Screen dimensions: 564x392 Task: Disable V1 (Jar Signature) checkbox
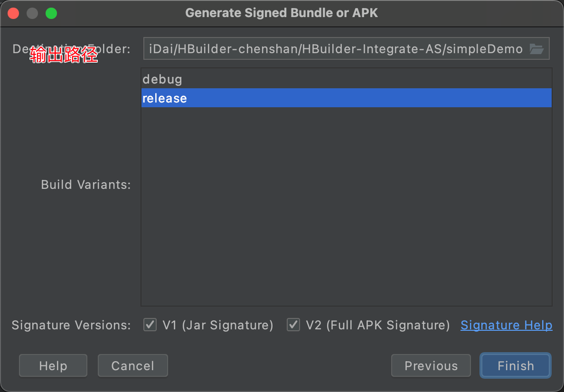(150, 325)
